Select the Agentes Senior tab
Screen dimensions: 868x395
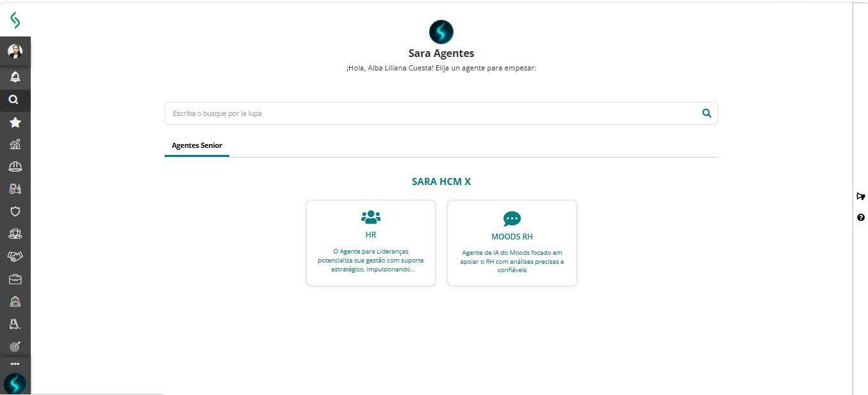click(197, 146)
